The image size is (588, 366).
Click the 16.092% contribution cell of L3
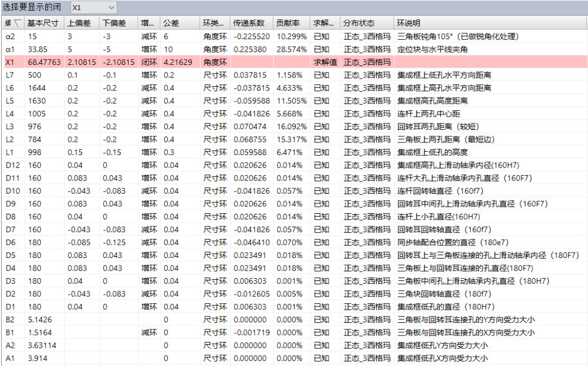point(289,126)
